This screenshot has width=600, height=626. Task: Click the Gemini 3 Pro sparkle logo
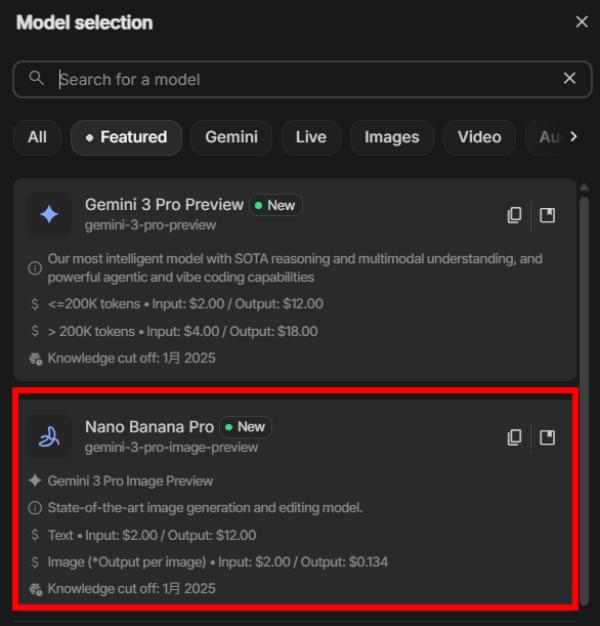coord(49,214)
